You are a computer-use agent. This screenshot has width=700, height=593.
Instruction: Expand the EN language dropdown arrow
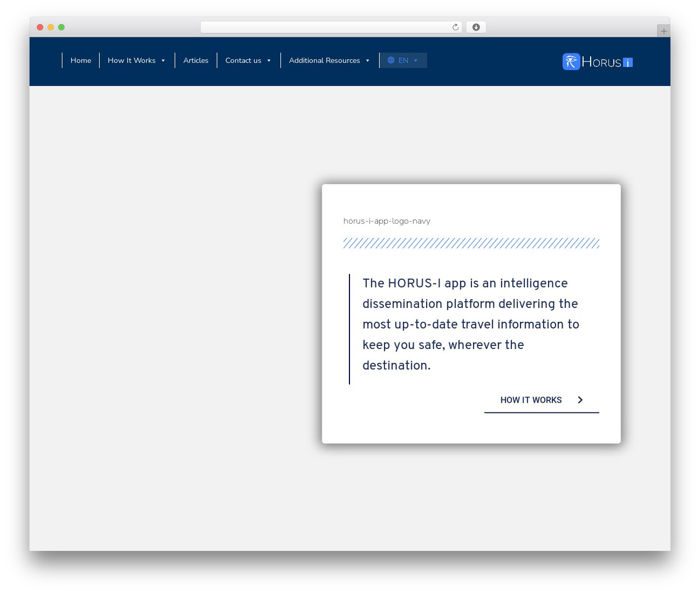coord(416,61)
